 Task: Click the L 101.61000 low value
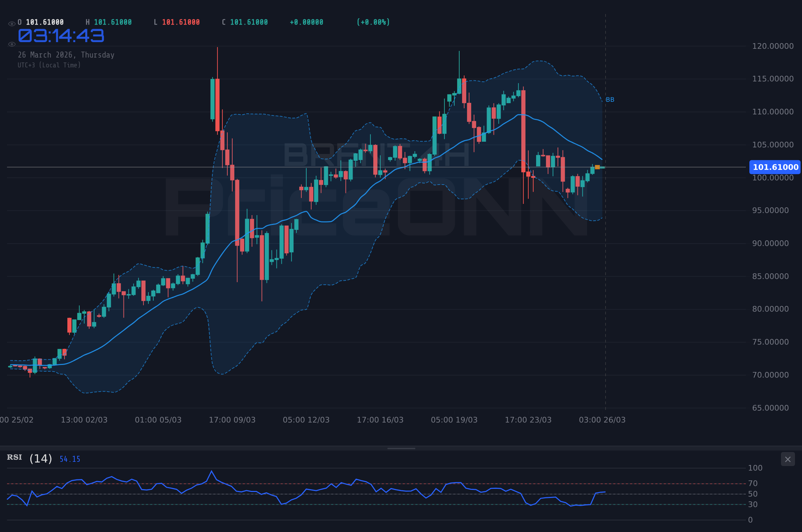(177, 22)
